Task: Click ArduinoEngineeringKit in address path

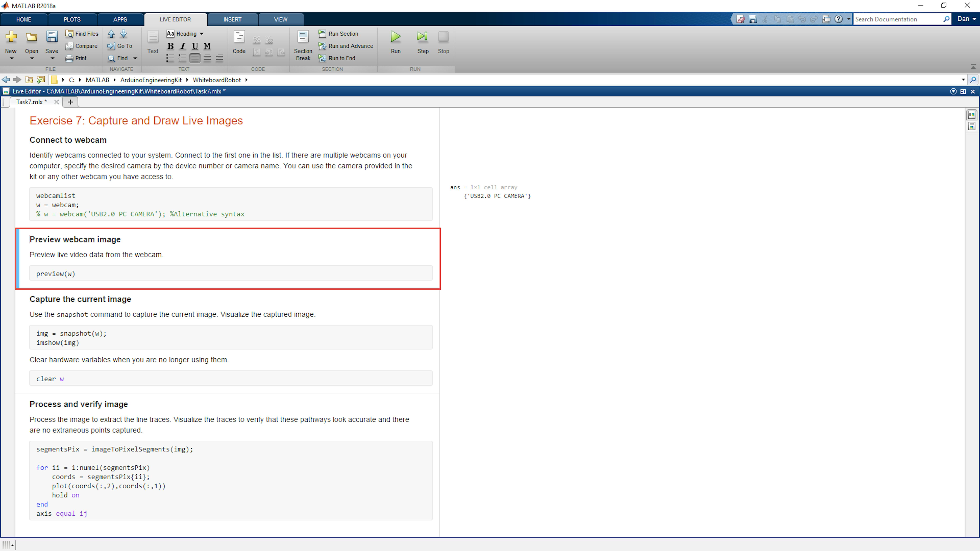Action: 151,80
